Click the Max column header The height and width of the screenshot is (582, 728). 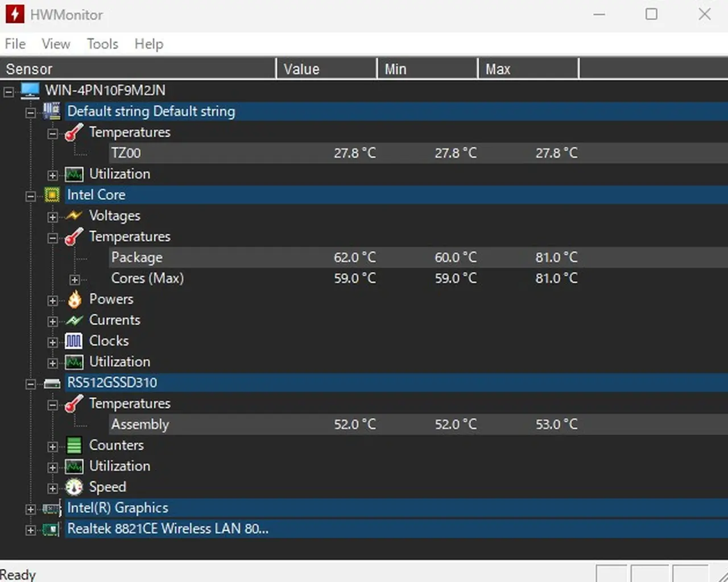click(x=527, y=69)
